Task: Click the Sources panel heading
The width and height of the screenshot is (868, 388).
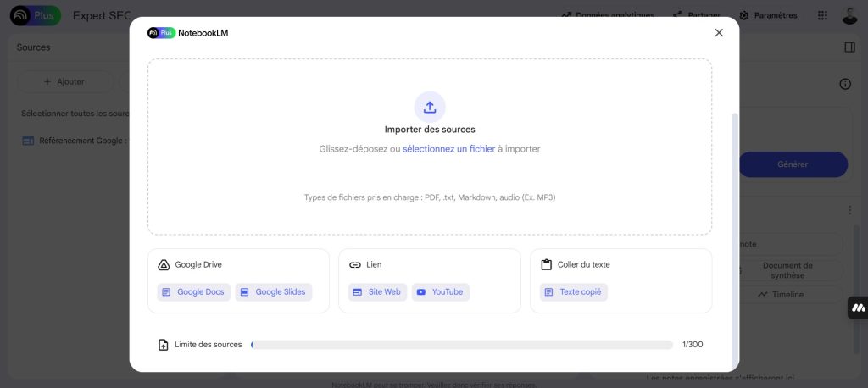Action: (x=33, y=47)
